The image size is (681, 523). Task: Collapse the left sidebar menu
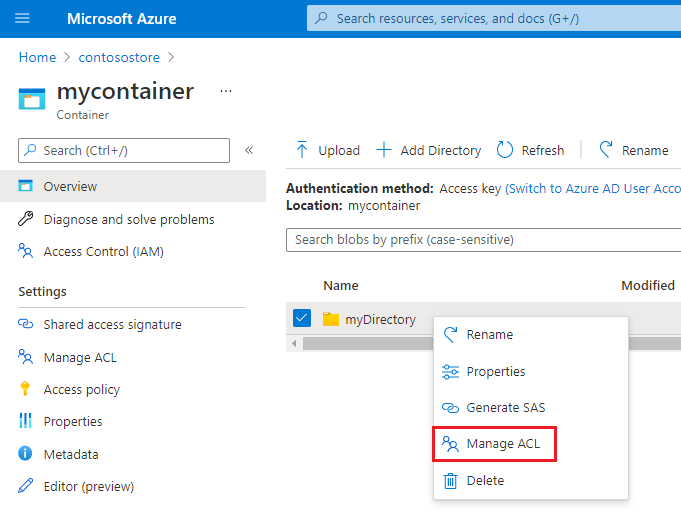click(249, 150)
